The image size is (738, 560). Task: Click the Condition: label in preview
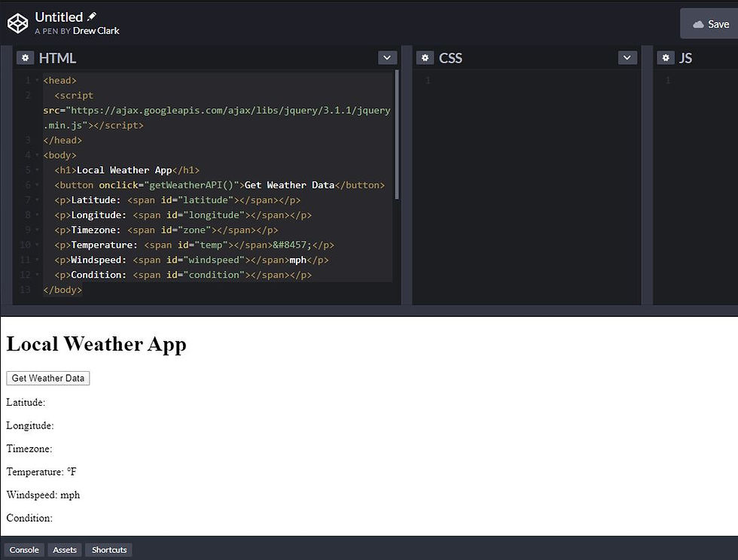[29, 518]
